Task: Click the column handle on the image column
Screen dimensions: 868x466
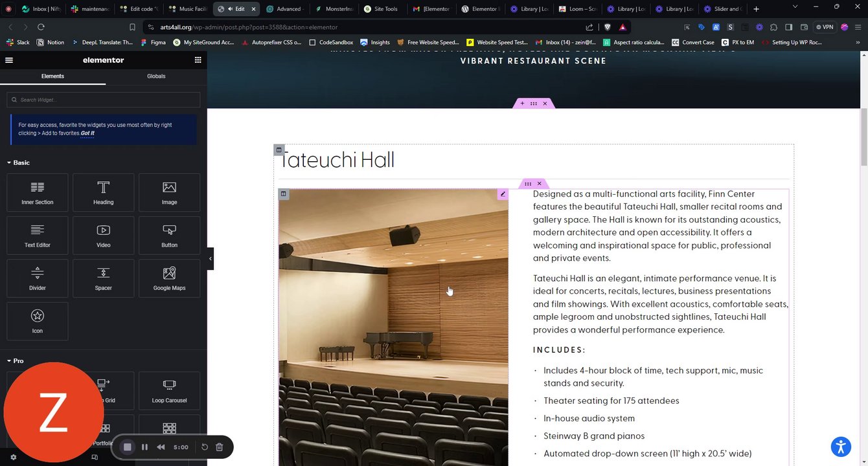Action: pyautogui.click(x=283, y=194)
